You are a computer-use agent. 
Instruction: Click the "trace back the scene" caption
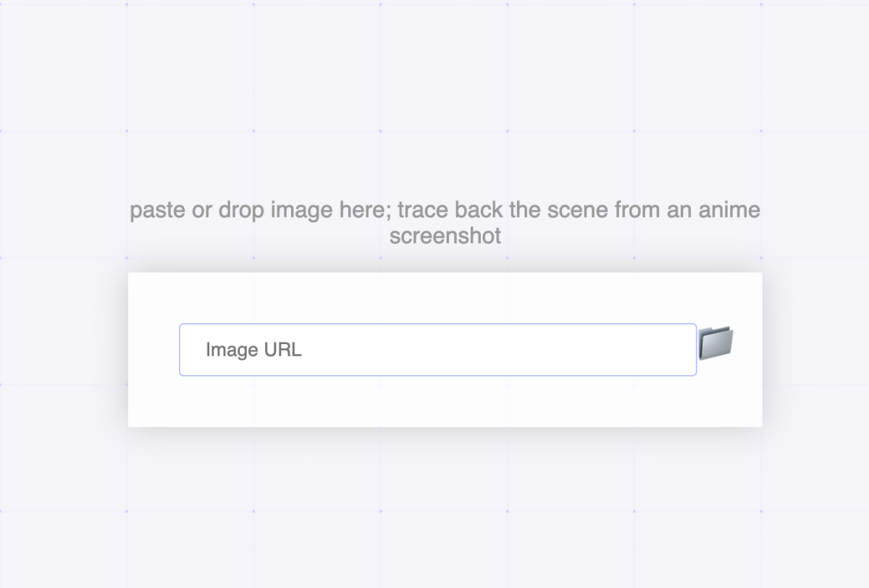pos(536,211)
